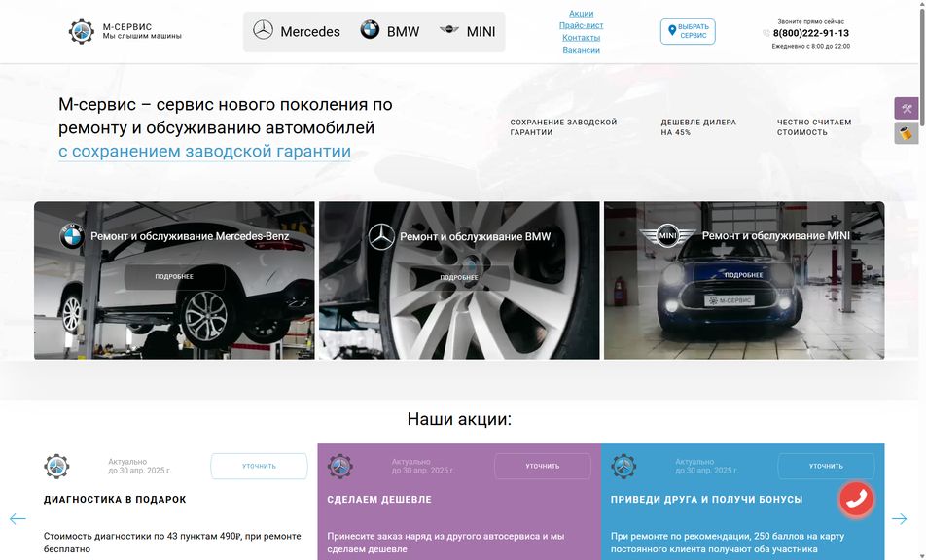Screen dimensions: 926x560
Task: Click Уточнить on Диагностика в подарок card
Action: click(260, 466)
